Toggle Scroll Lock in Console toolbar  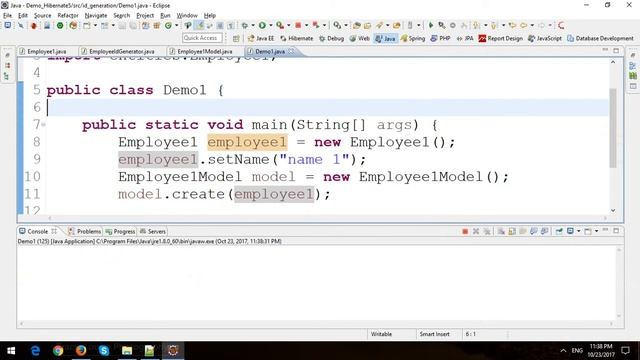(x=512, y=231)
